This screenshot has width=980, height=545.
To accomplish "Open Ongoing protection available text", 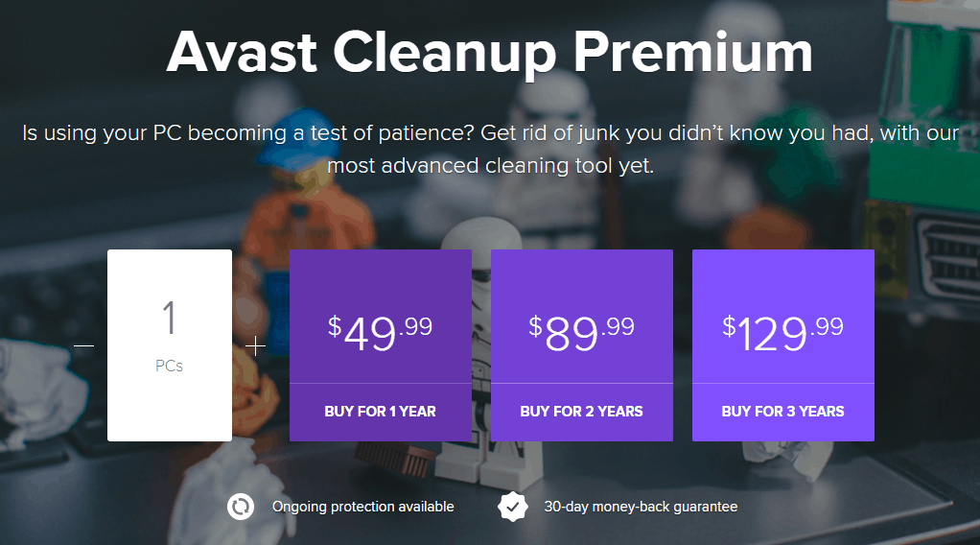I will coord(363,507).
